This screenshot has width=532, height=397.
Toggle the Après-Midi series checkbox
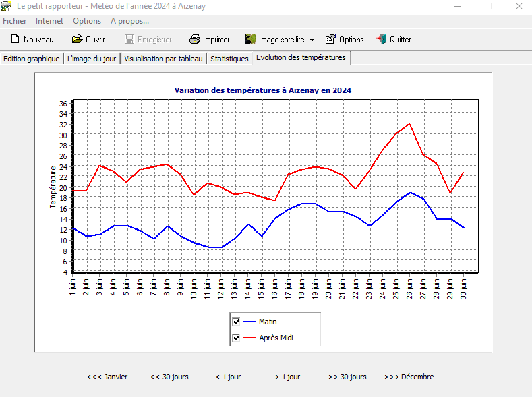click(x=236, y=338)
